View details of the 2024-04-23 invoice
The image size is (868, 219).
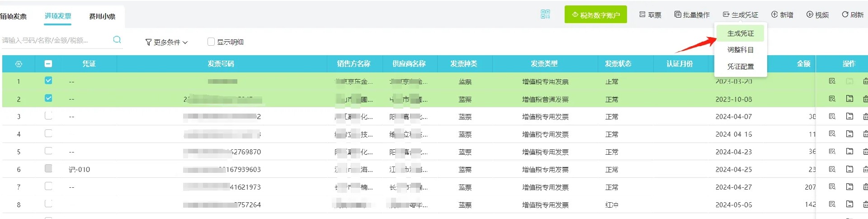832,152
